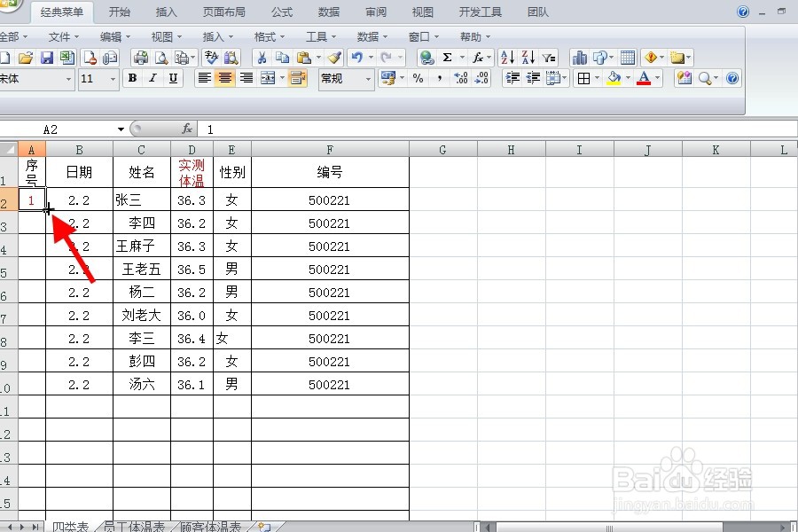Toggle italic formatting
The height and width of the screenshot is (532, 798).
(153, 78)
